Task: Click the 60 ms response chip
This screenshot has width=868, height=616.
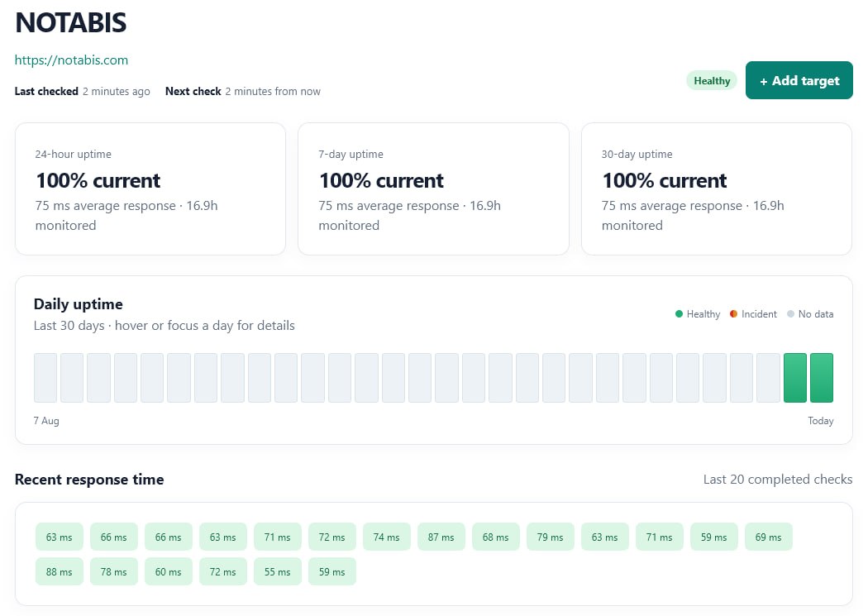Action: point(169,571)
